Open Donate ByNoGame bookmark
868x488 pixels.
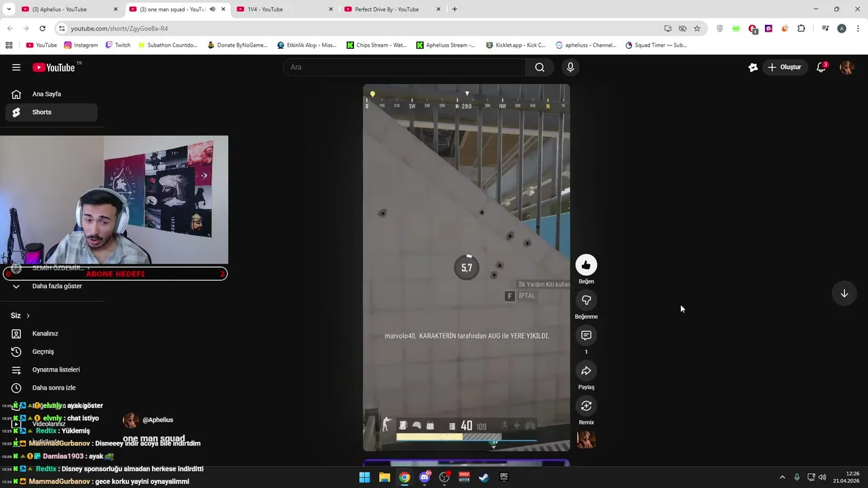[x=237, y=45]
